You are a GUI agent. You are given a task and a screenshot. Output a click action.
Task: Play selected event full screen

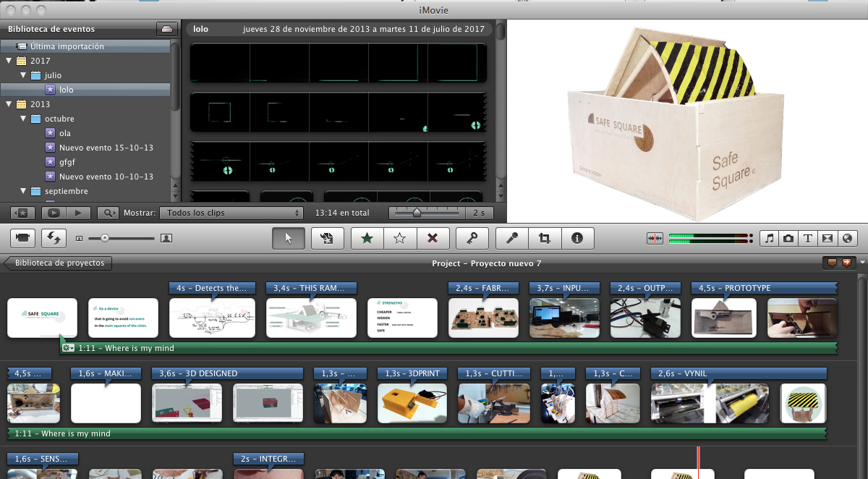[x=54, y=213]
